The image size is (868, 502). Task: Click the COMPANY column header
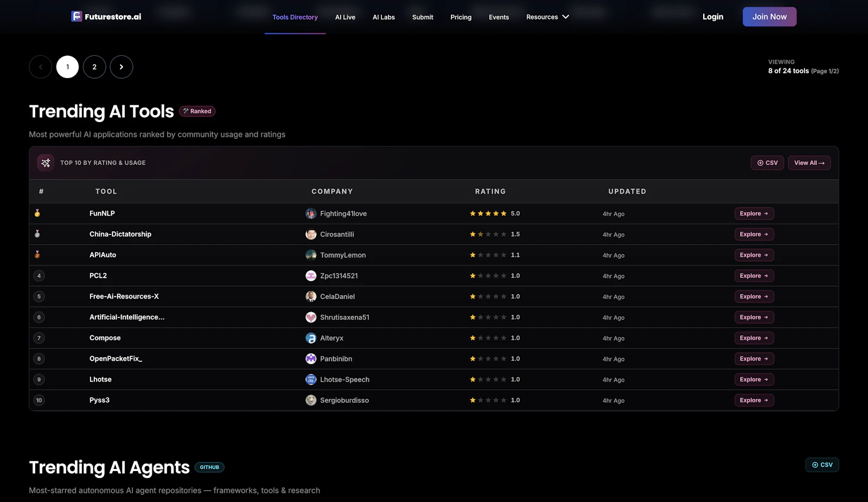[332, 192]
